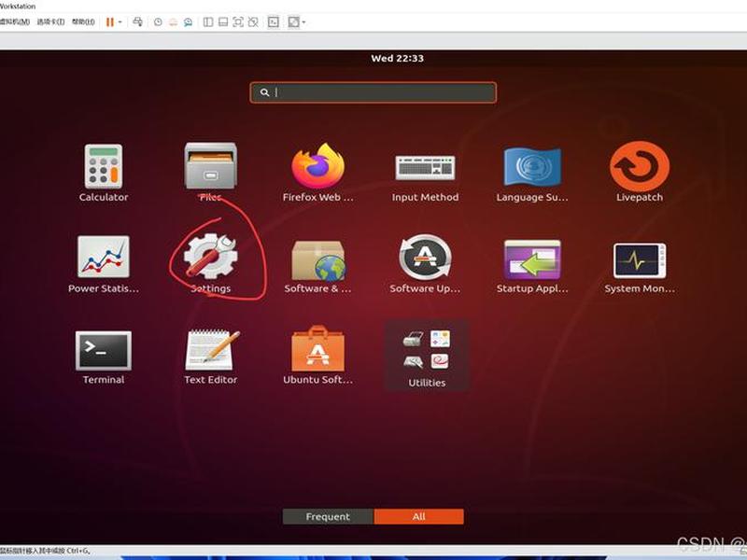Click the revert snapshot icon
This screenshot has height=560, width=747.
[x=174, y=21]
